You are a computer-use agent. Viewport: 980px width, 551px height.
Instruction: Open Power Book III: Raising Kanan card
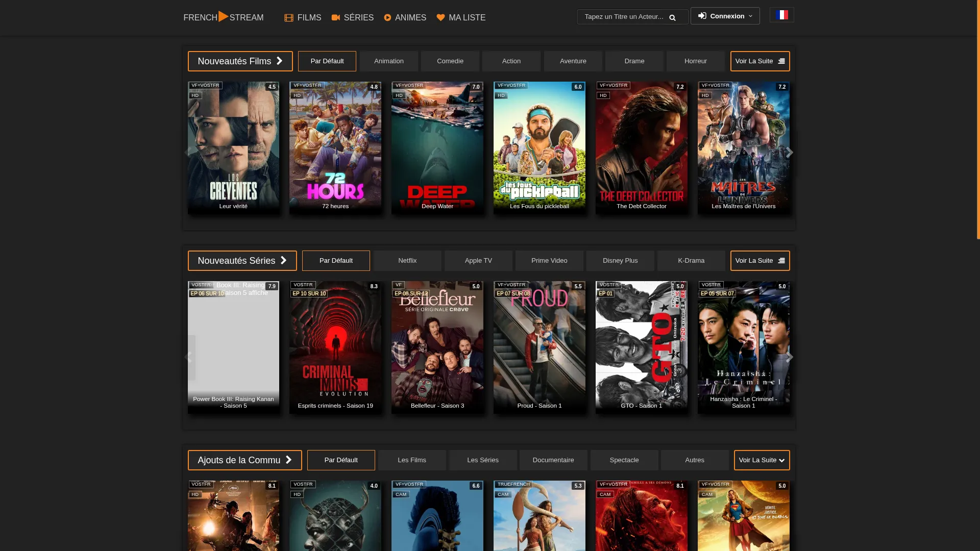point(233,347)
